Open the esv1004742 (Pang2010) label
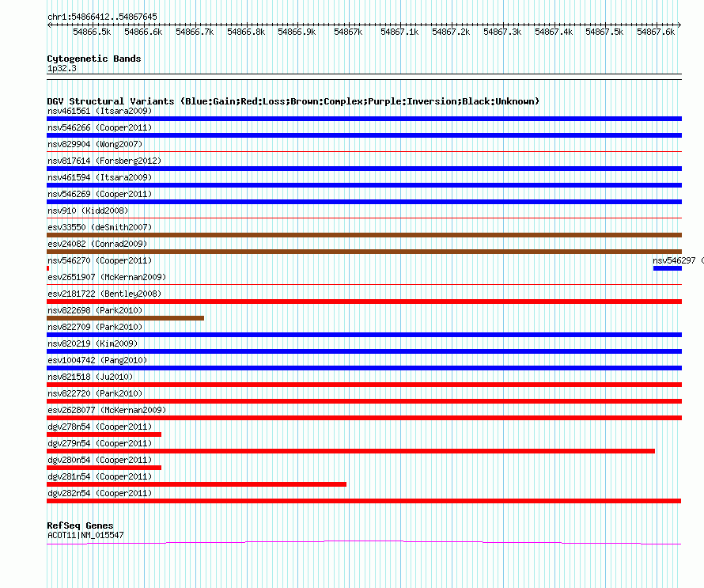The height and width of the screenshot is (588, 704). coord(97,360)
